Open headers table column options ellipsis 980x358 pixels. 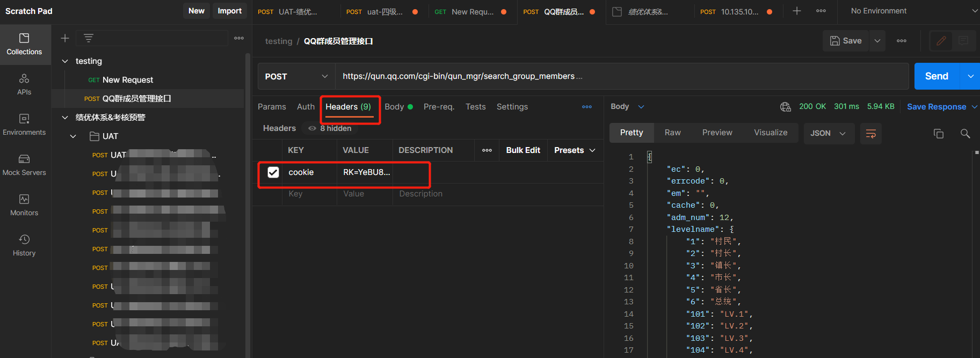pyautogui.click(x=487, y=150)
